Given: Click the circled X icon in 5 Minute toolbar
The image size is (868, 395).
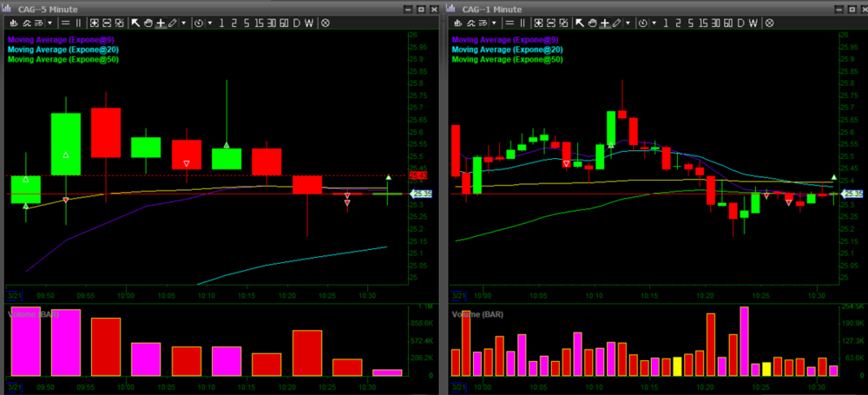Looking at the screenshot, I should (325, 22).
